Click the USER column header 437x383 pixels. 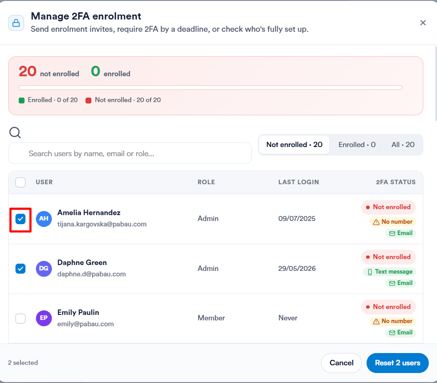coord(44,182)
